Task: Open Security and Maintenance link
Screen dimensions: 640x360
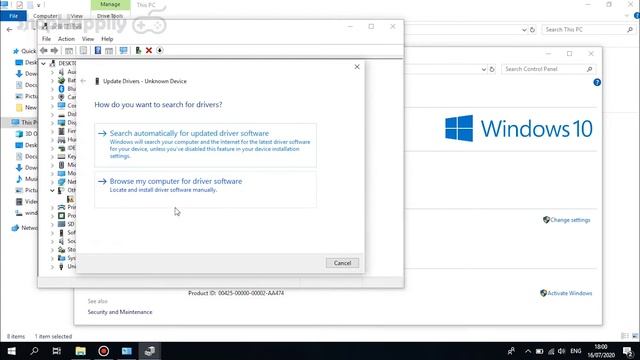Action: point(120,312)
